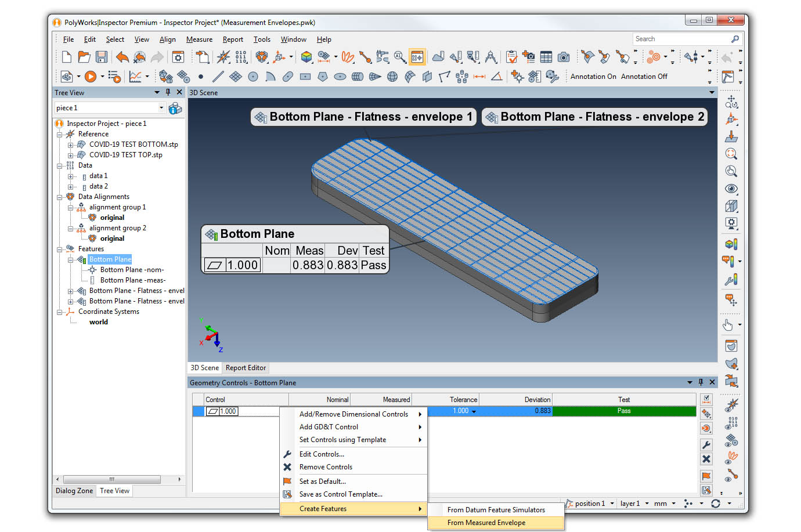
Task: Select the green Pass test cell
Action: [624, 411]
